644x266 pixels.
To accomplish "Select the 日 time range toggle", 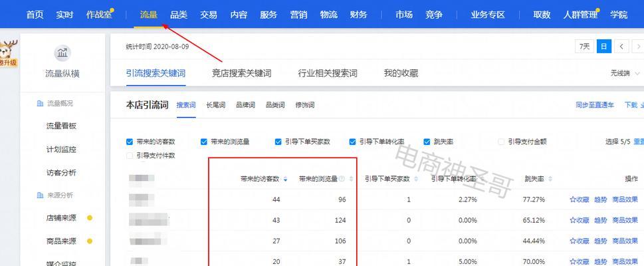I will (604, 47).
